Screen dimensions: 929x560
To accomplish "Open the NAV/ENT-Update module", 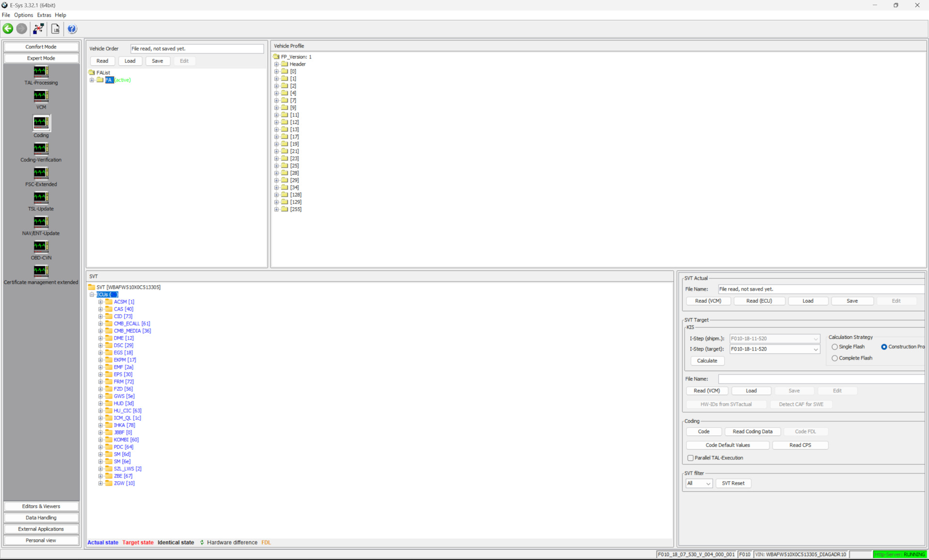I will tap(41, 222).
